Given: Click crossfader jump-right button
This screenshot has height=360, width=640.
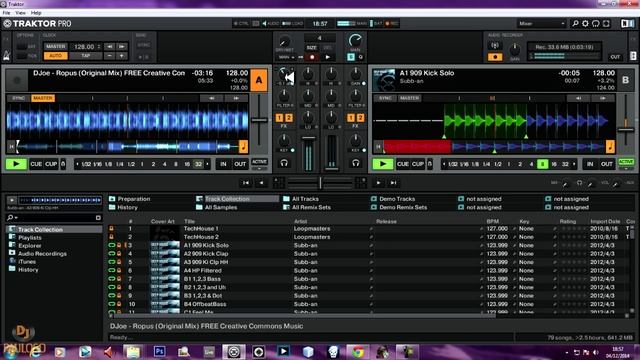Looking at the screenshot, I should click(393, 183).
